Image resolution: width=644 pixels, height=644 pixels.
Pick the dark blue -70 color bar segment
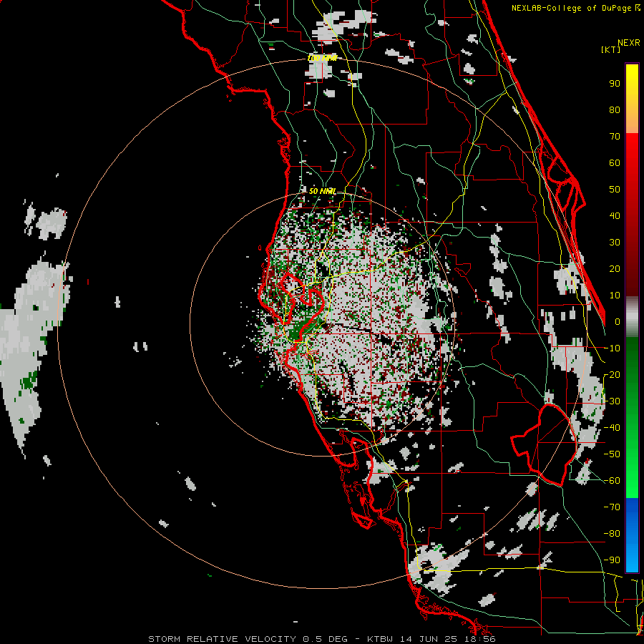tap(632, 507)
